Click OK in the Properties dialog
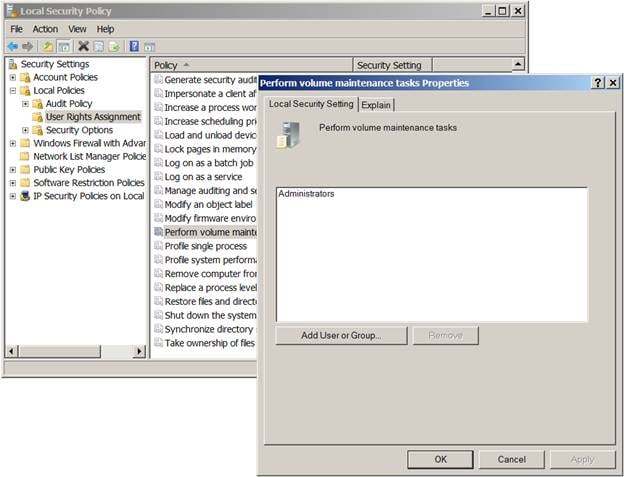Viewport: 624px width, 477px height. 440,459
